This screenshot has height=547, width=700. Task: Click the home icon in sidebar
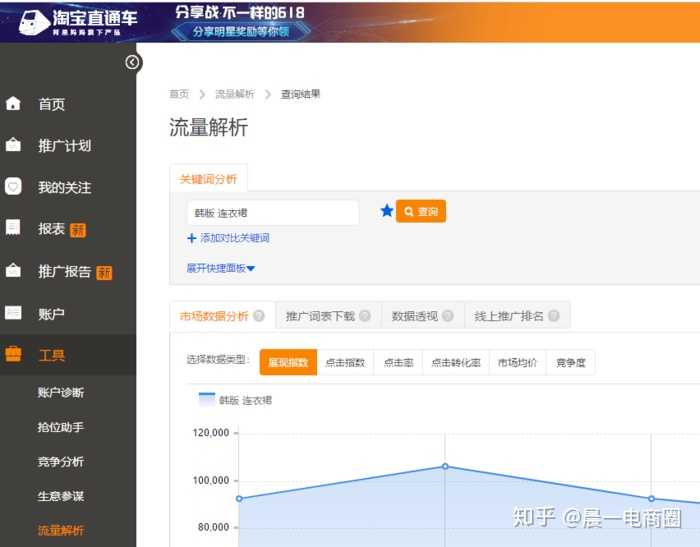click(13, 104)
